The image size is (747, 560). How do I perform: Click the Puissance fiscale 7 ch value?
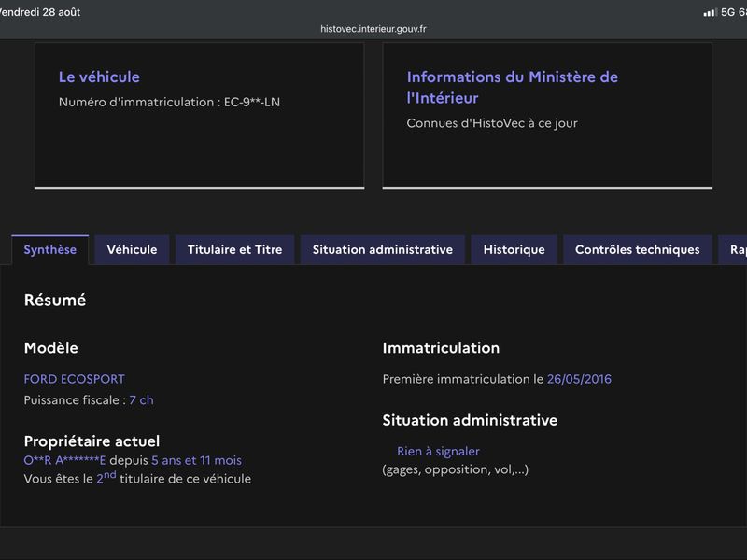(x=142, y=400)
